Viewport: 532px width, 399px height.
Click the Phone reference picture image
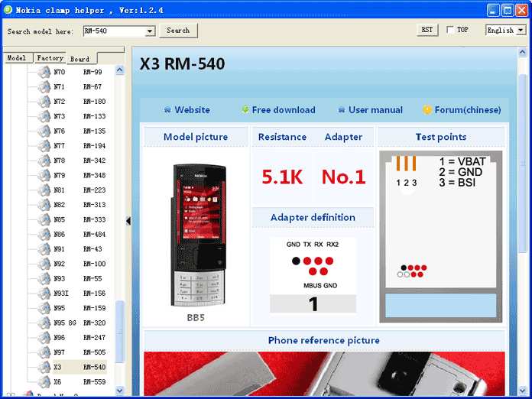coord(324,374)
